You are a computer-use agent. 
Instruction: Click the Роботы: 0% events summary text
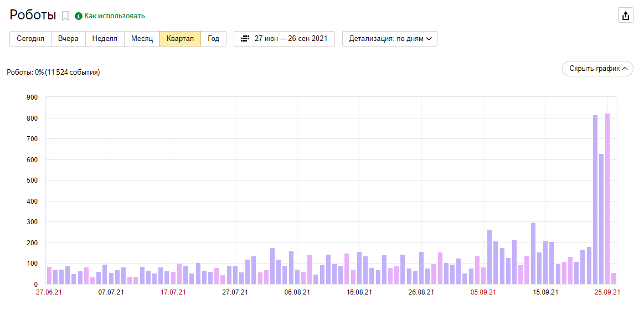tap(53, 73)
